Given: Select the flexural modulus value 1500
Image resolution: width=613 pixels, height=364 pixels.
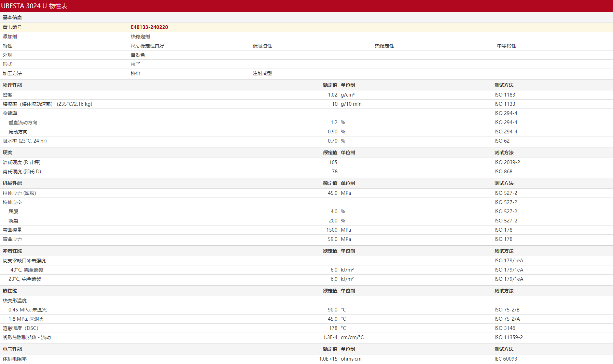Looking at the screenshot, I should 332,230.
